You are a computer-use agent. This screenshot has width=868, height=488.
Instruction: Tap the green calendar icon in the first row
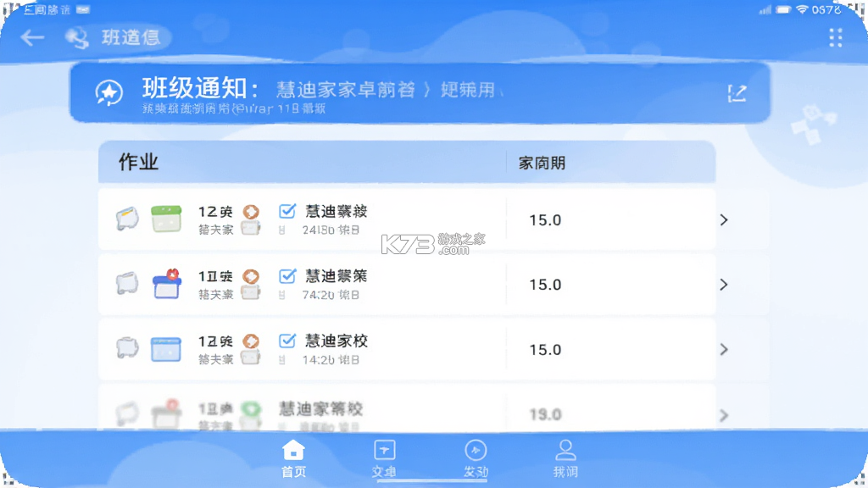166,219
